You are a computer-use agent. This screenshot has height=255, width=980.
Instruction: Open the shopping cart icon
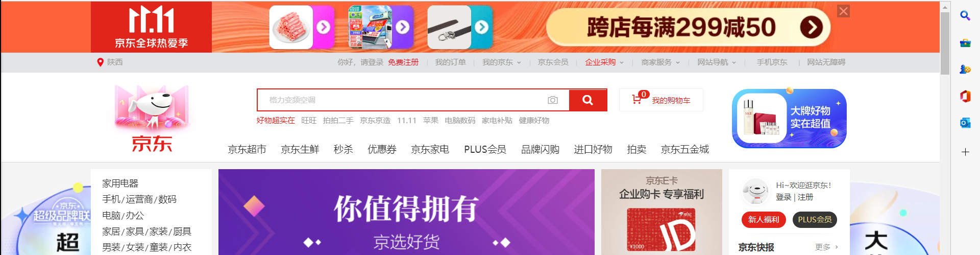click(x=636, y=100)
